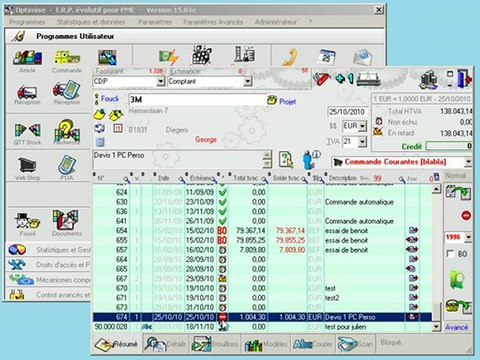The height and width of the screenshot is (360, 480).
Task: Switch to the Courrier tab
Action: point(313,344)
